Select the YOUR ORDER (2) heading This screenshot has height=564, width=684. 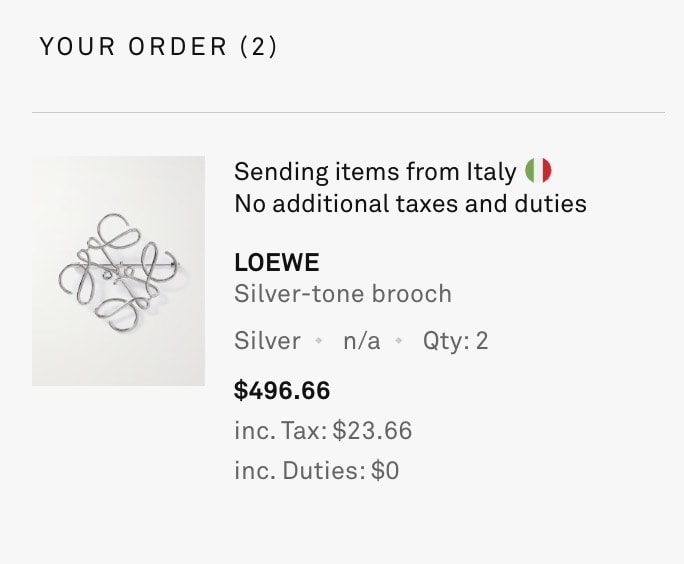tap(158, 46)
